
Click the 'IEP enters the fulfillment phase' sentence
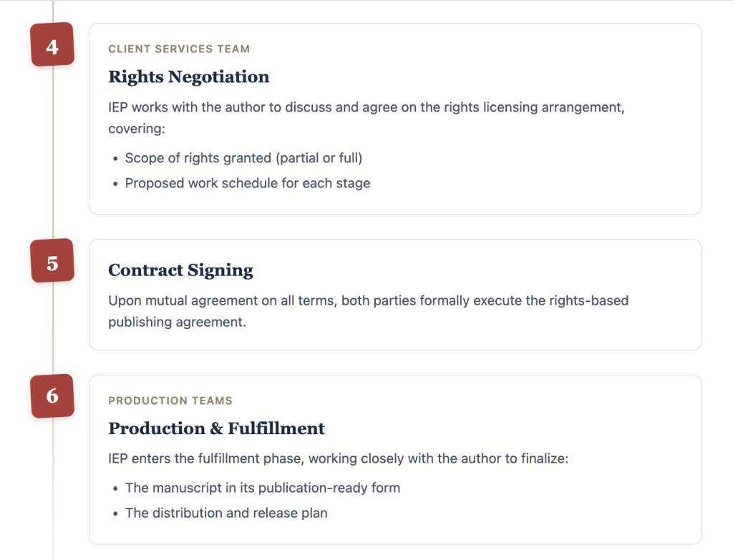(x=338, y=458)
